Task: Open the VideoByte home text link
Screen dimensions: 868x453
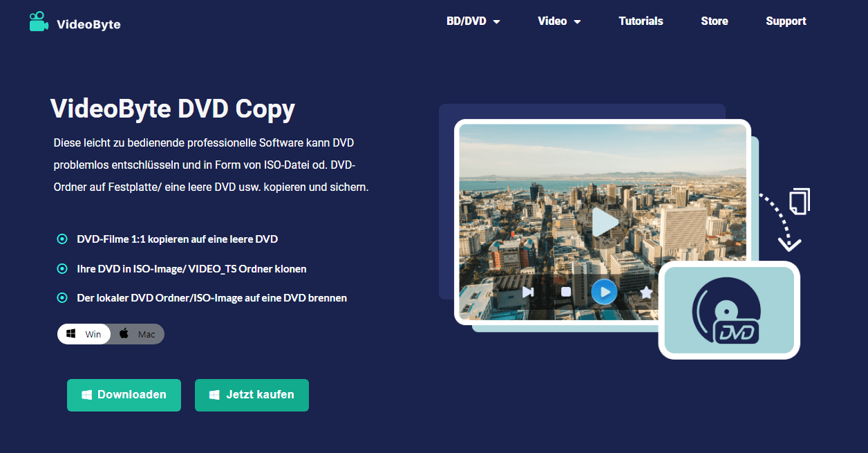Action: [88, 24]
